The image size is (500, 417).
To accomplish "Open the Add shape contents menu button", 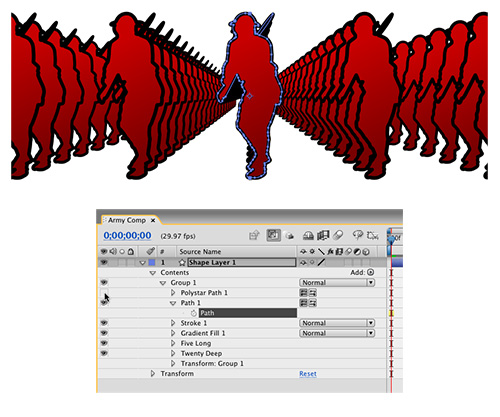I will (x=371, y=272).
